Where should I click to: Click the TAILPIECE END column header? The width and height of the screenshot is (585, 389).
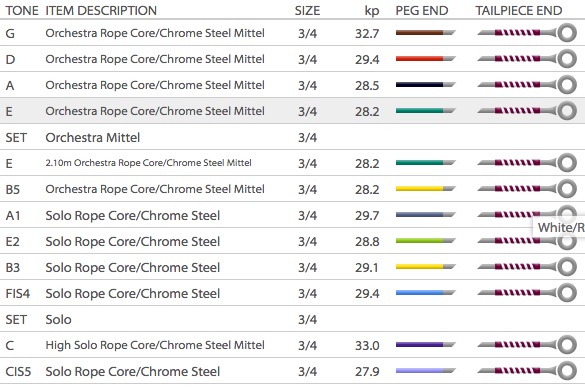[519, 10]
